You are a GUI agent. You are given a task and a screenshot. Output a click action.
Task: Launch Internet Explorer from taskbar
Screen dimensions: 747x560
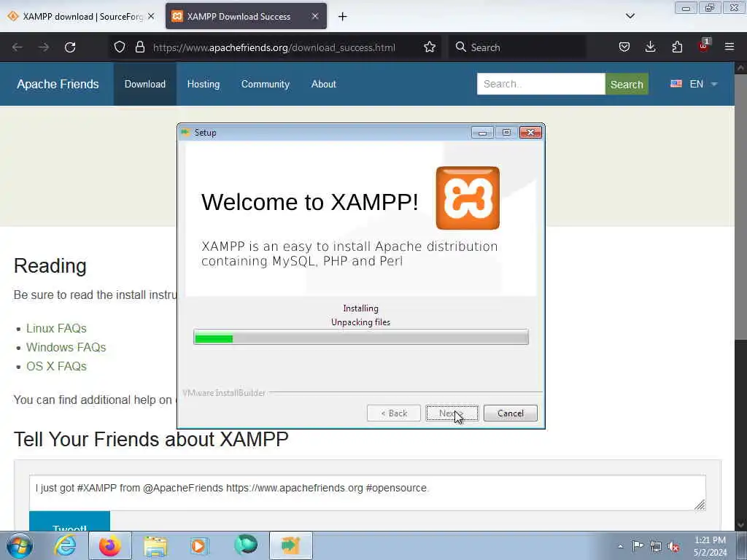65,545
